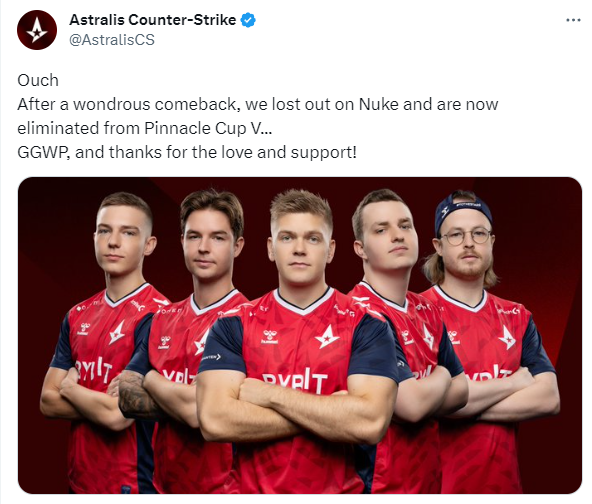
Task: Open the team photo attachment
Action: point(300,335)
